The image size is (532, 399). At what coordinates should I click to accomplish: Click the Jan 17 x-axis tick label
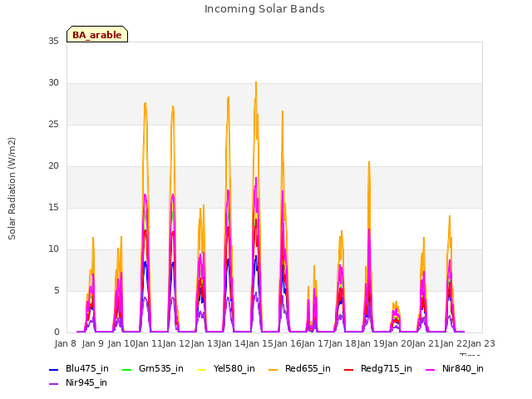point(315,343)
